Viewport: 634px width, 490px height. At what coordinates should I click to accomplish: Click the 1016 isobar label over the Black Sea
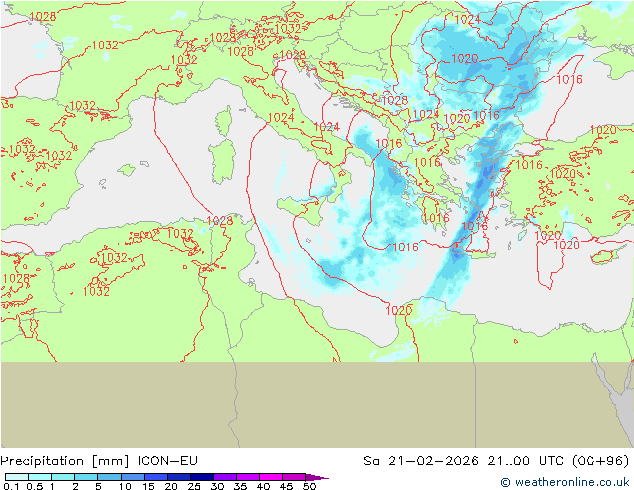(569, 80)
